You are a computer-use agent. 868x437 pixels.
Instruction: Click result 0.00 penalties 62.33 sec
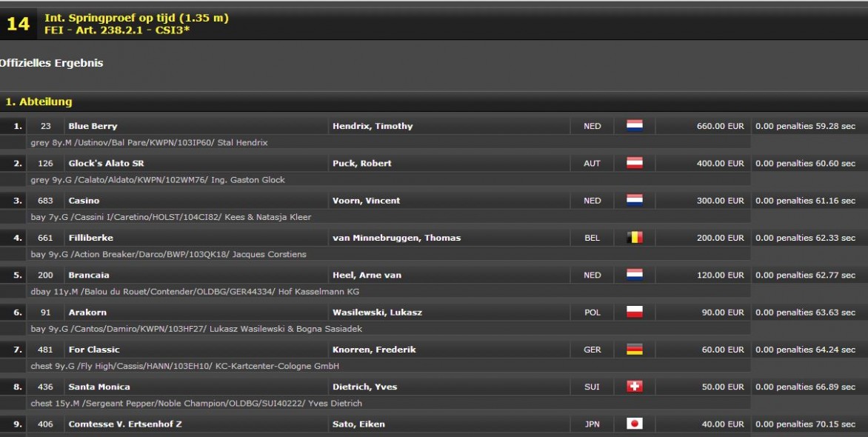(806, 238)
